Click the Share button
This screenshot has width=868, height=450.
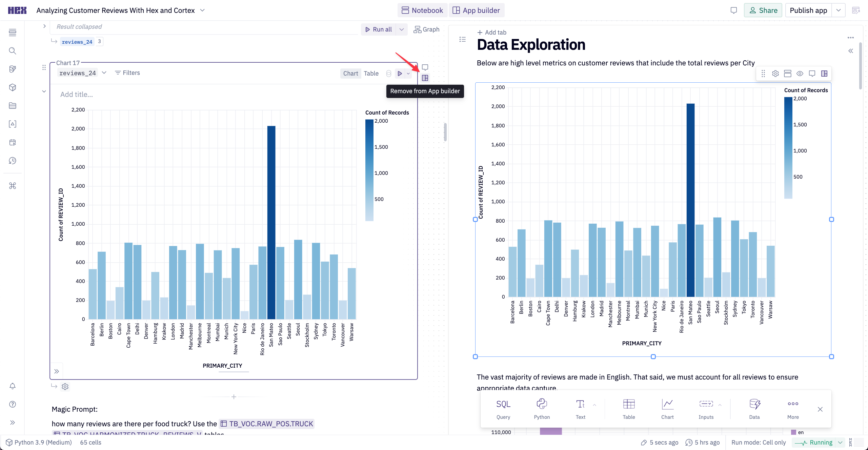pos(763,10)
